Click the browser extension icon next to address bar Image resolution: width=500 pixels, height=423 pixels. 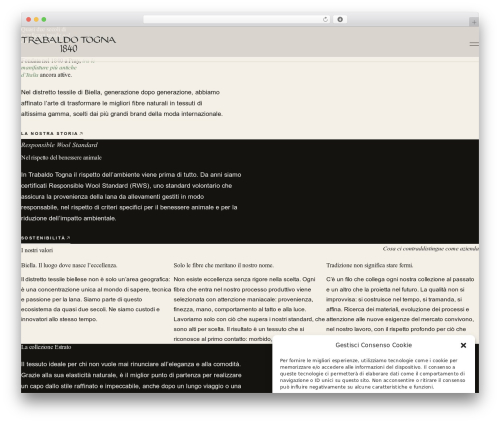coord(340,20)
